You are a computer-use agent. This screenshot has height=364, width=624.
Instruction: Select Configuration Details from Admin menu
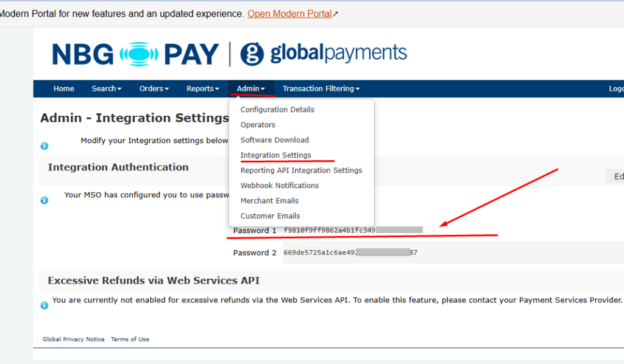pos(277,110)
